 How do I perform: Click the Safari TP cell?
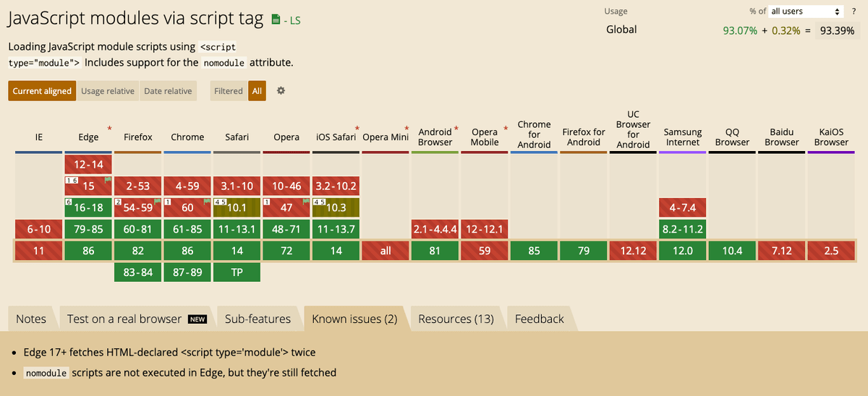237,272
